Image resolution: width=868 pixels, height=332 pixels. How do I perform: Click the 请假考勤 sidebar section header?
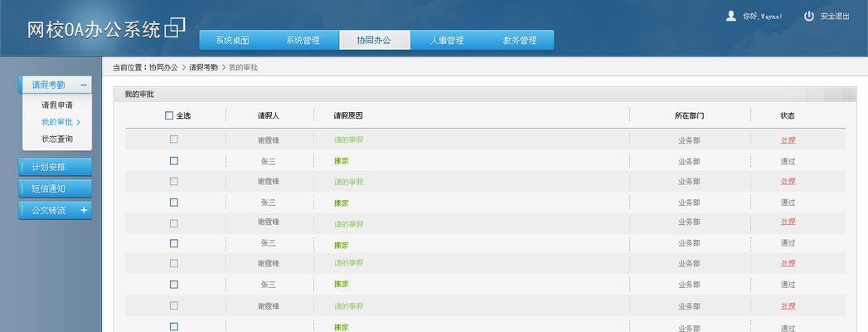[x=56, y=85]
